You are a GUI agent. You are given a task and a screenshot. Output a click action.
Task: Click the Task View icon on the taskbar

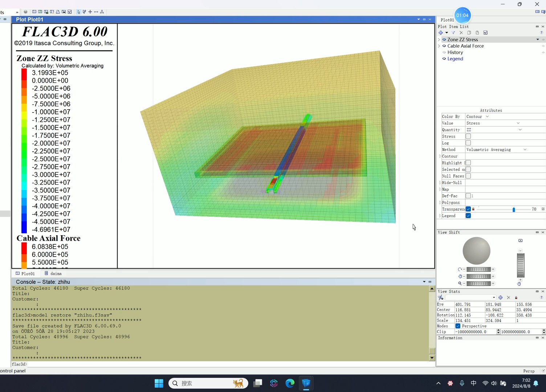(x=258, y=383)
